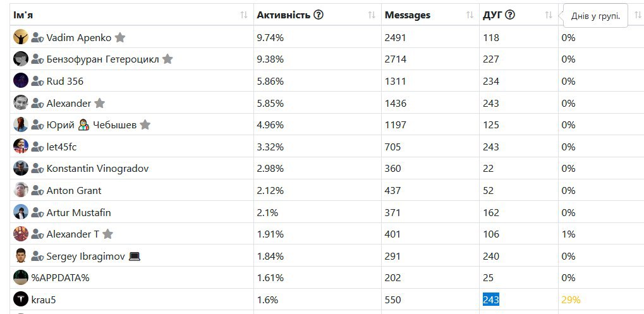Sort the Messages column with arrows
This screenshot has width=644, height=314.
coord(470,15)
